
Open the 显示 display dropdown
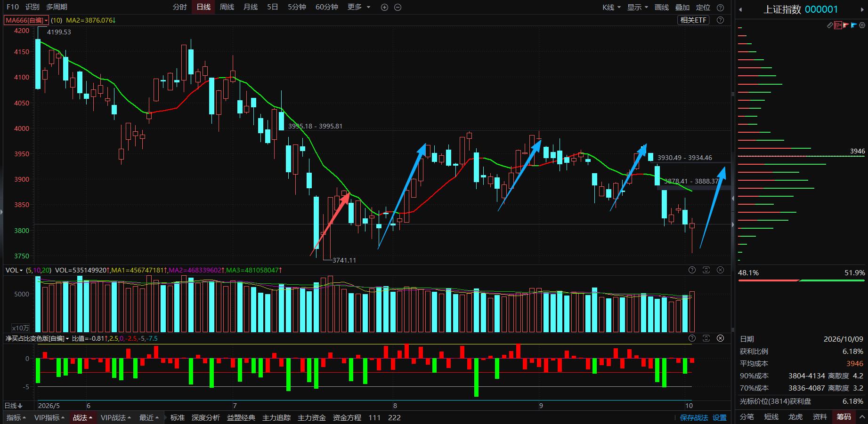click(638, 7)
